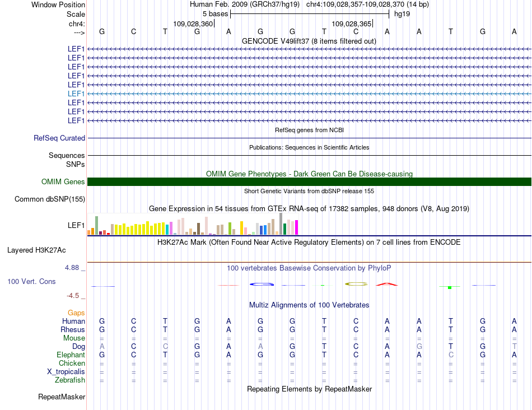532x410 pixels.
Task: Click Repeating Elements by RepeatMasker title
Action: click(x=309, y=389)
